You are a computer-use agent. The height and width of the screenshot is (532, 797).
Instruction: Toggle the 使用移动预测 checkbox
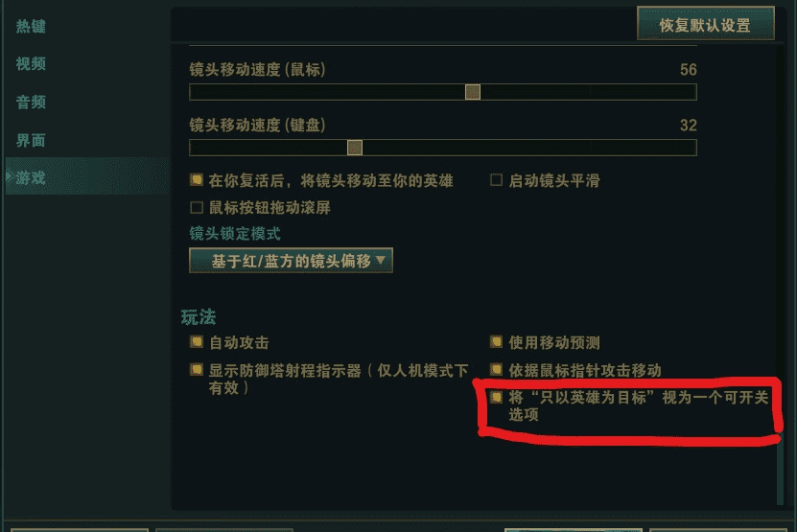tap(496, 342)
